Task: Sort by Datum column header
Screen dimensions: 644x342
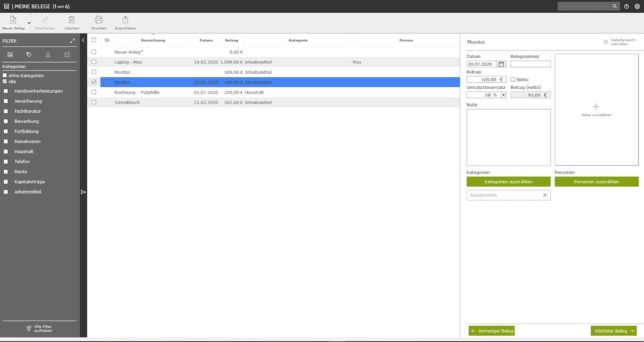Action: (x=206, y=40)
